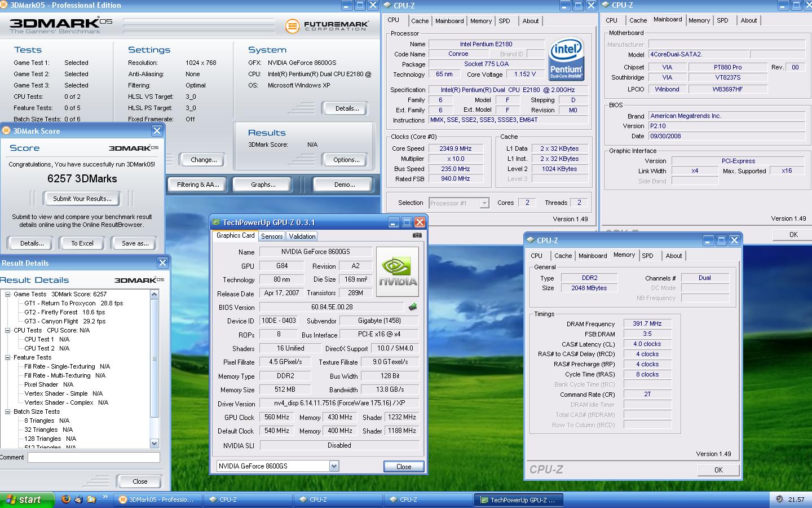This screenshot has height=508, width=812.
Task: Collapse the Feature Tests tree node
Action: [x=8, y=357]
